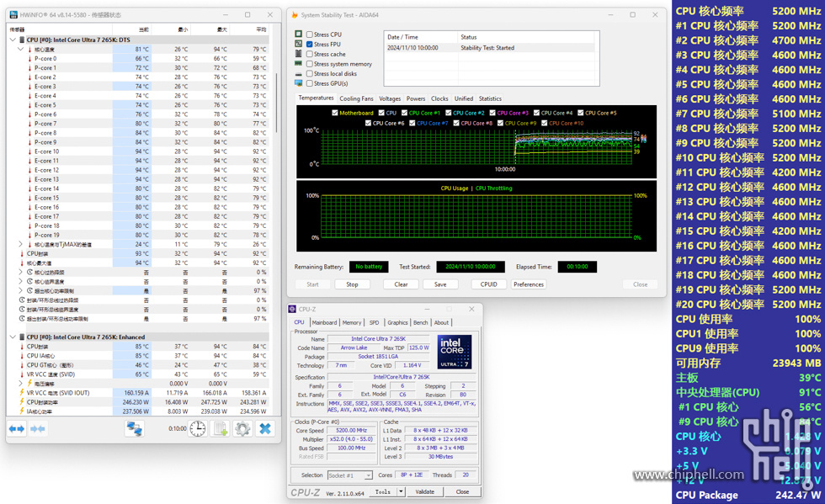Uncheck the Stress FPU checkbox
This screenshot has height=504, width=825.
tap(310, 45)
